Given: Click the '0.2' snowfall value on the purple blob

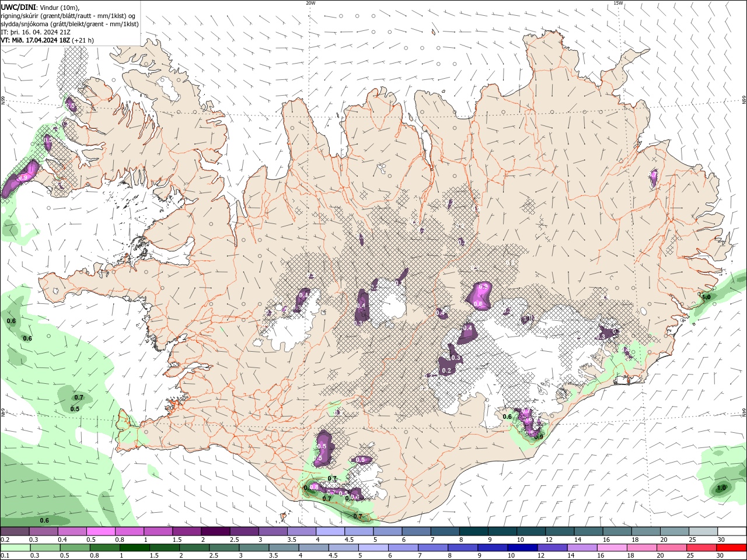Looking at the screenshot, I should (447, 370).
